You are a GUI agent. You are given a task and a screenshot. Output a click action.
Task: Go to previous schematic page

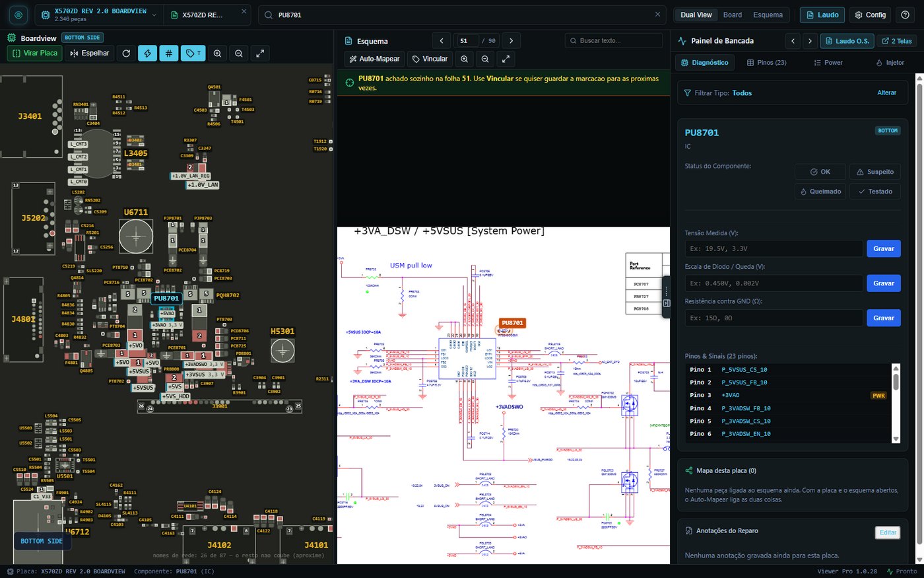(x=442, y=40)
